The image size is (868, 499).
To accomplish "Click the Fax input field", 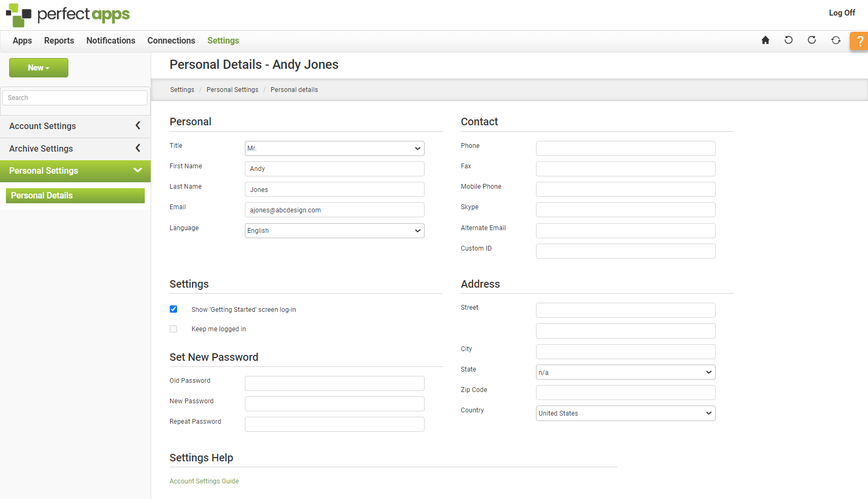I will pyautogui.click(x=626, y=169).
